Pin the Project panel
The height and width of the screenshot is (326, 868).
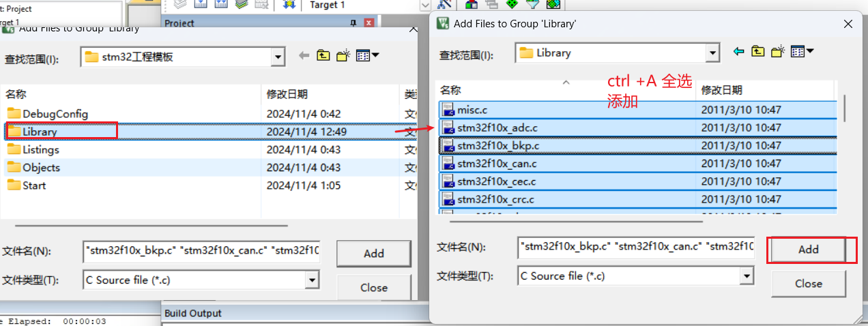[x=353, y=23]
